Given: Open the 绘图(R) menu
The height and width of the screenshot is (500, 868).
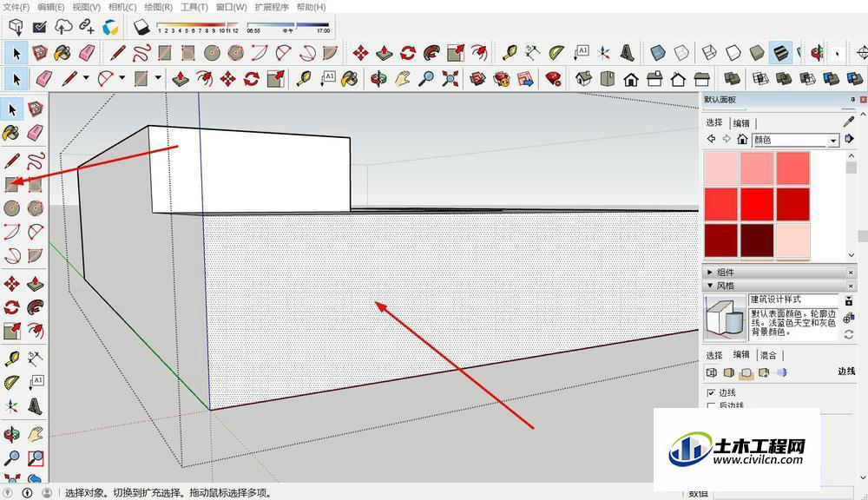Looking at the screenshot, I should [158, 7].
